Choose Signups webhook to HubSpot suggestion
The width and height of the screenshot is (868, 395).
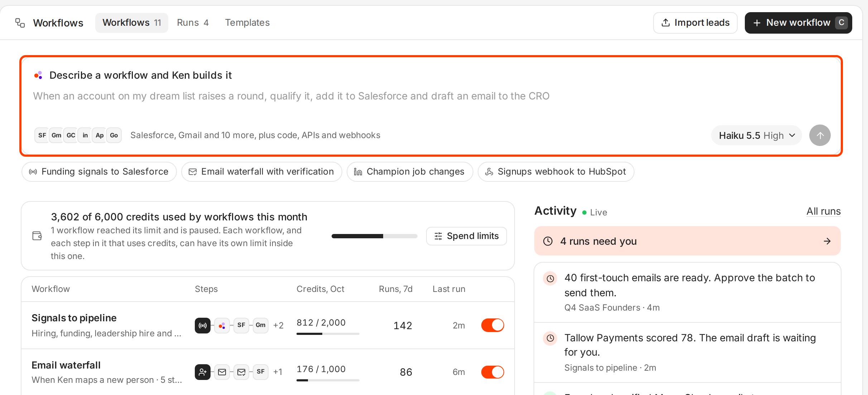[556, 171]
